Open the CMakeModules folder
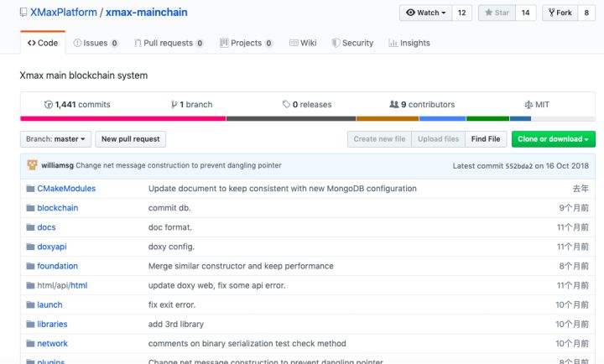This screenshot has width=604, height=364. pyautogui.click(x=66, y=189)
